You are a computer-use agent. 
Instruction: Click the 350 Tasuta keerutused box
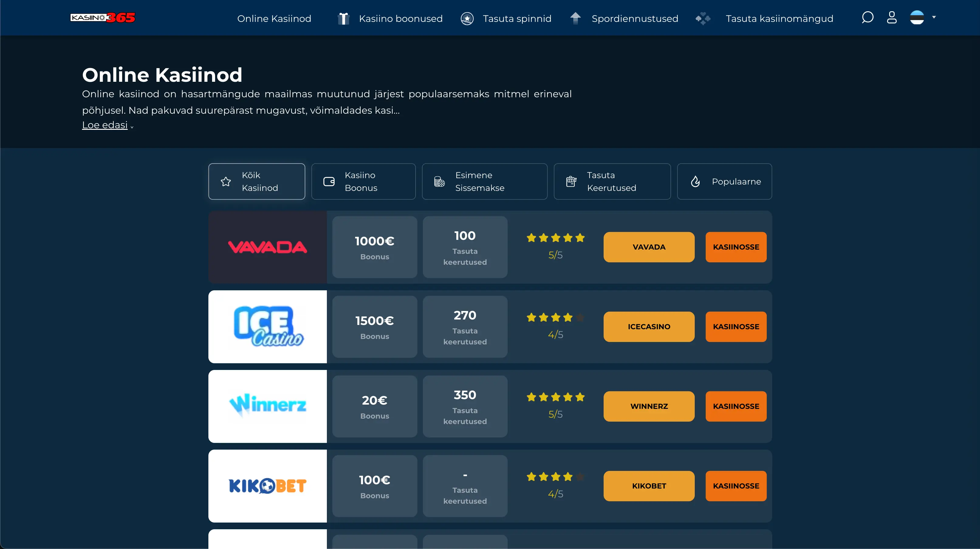point(465,406)
